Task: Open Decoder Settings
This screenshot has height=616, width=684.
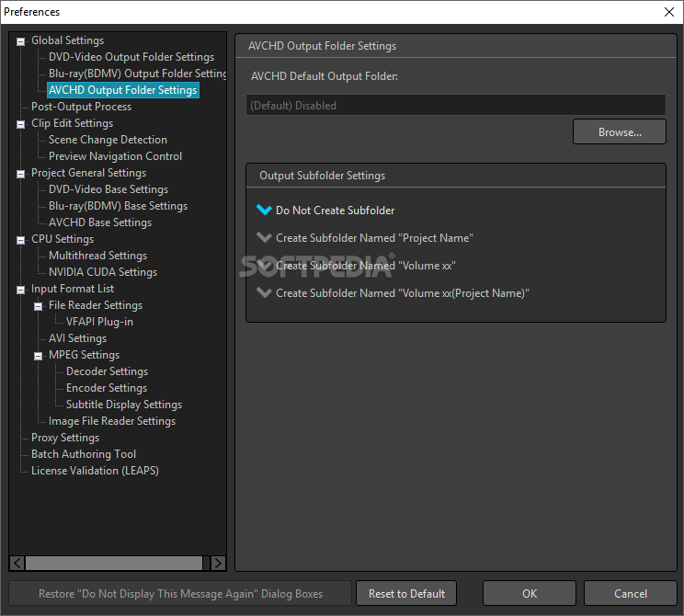Action: point(107,371)
